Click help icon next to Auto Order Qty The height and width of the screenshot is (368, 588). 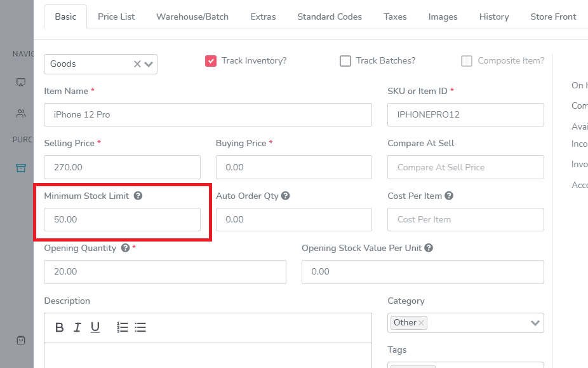(x=285, y=196)
